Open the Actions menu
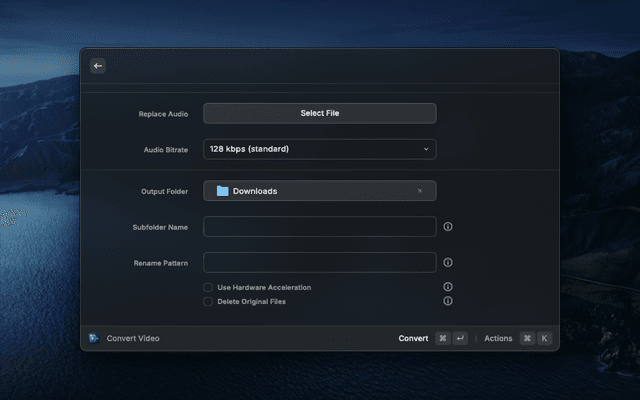Screen dimensions: 640x400 click(x=498, y=338)
